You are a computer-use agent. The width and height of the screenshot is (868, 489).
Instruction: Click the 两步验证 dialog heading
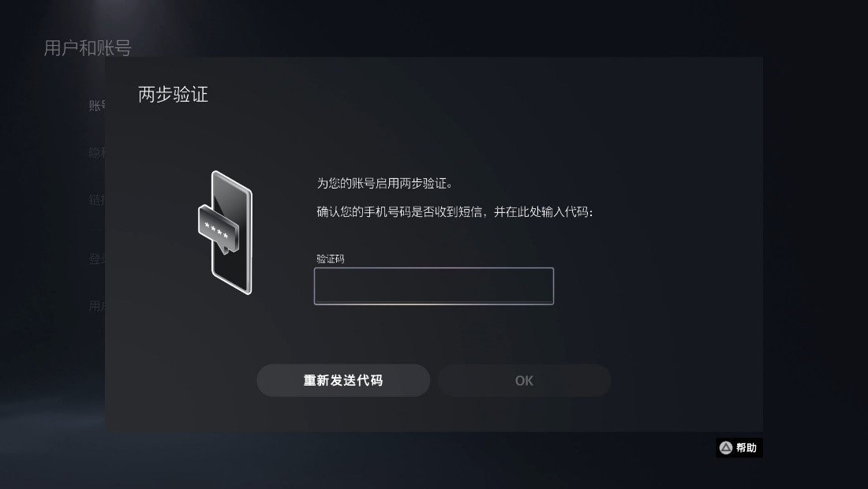(174, 94)
